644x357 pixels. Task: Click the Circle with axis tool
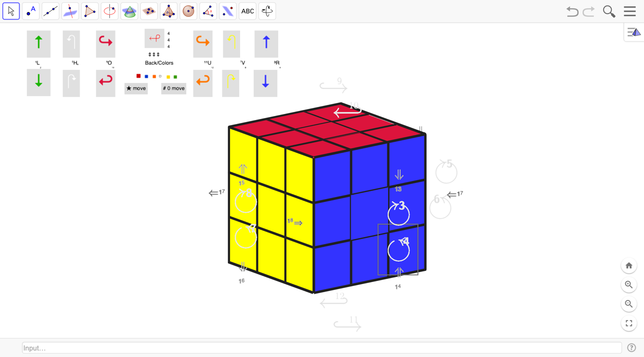109,11
